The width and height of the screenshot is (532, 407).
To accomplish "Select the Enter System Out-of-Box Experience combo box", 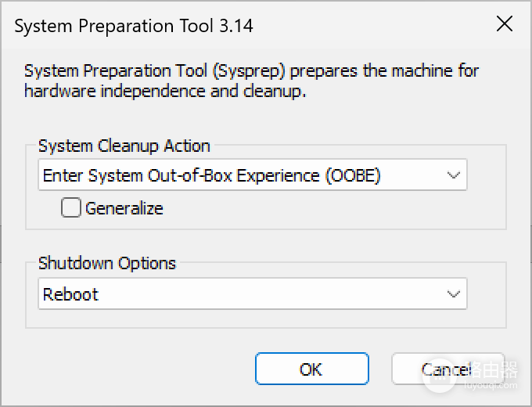I will (x=253, y=175).
